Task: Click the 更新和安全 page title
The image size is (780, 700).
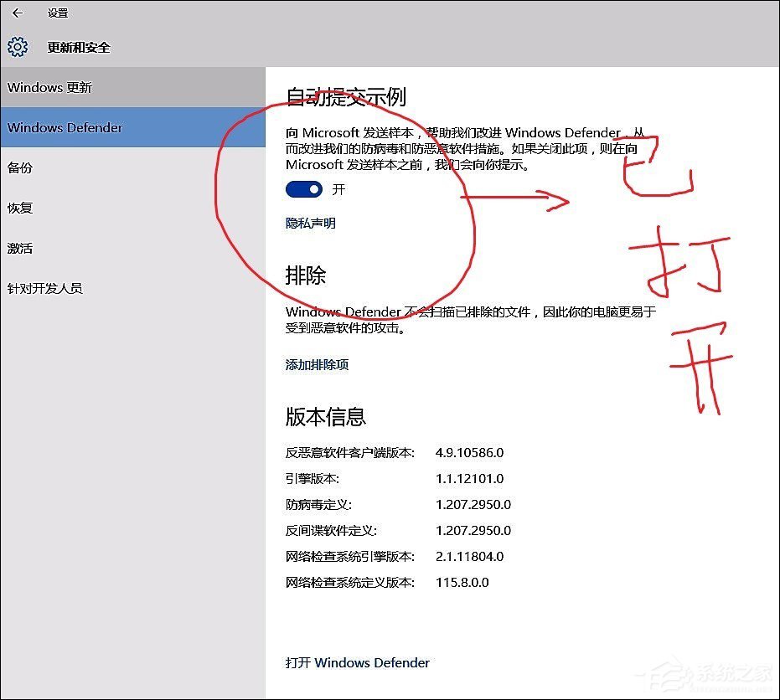Action: (x=77, y=48)
